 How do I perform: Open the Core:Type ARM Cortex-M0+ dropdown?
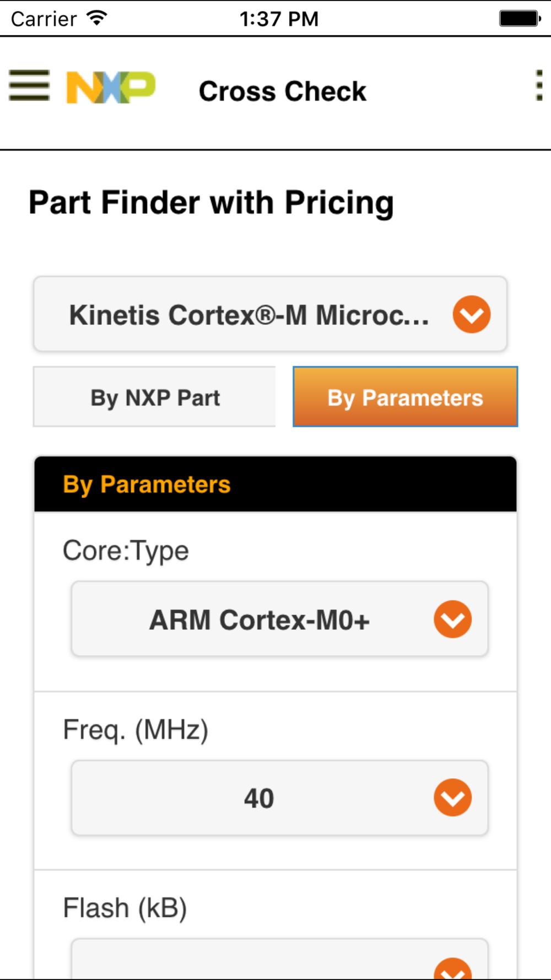pyautogui.click(x=280, y=619)
